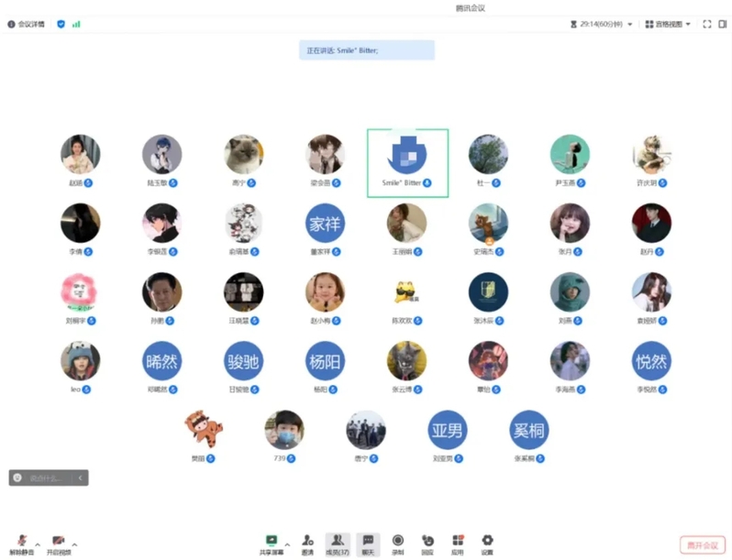732x560 pixels.
Task: Unmute the microphone
Action: point(21,544)
